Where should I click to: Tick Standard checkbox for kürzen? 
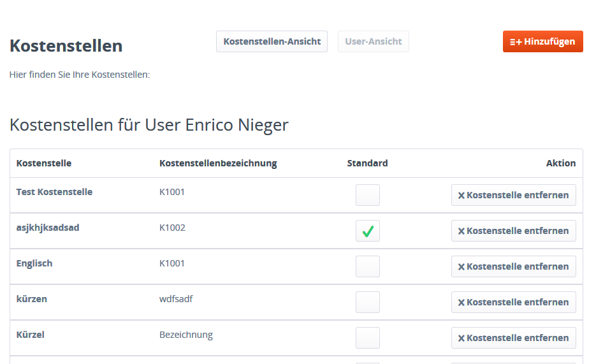tap(368, 302)
